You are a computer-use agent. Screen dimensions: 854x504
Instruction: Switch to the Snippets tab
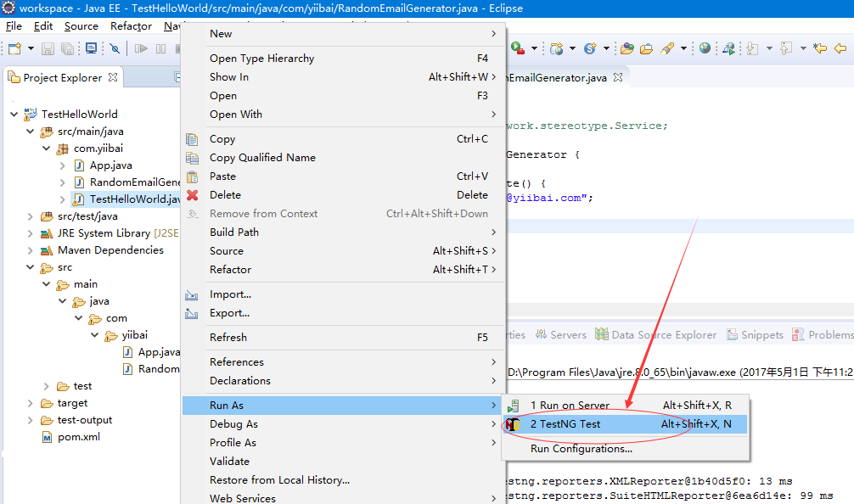tap(755, 335)
